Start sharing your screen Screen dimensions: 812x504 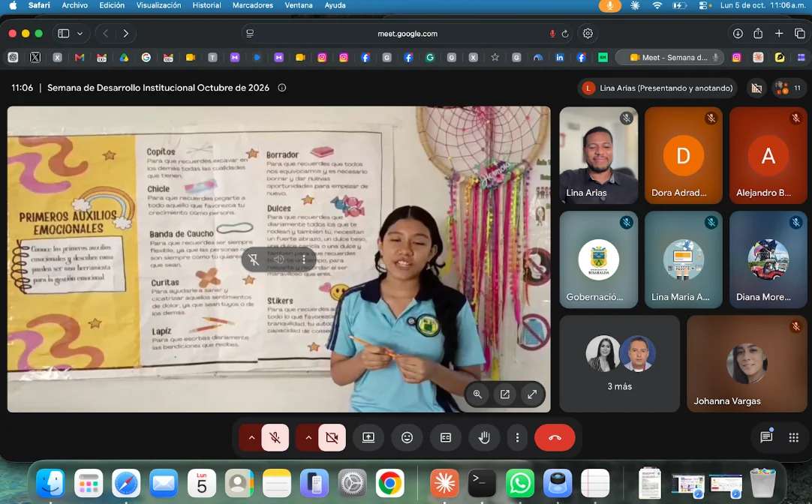[368, 438]
